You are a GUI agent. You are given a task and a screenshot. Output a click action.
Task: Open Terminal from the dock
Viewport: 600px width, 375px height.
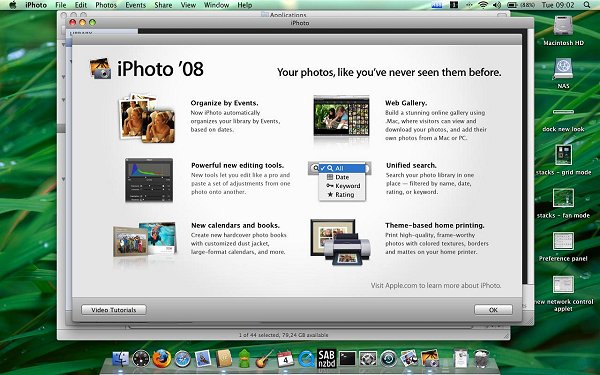(x=347, y=359)
